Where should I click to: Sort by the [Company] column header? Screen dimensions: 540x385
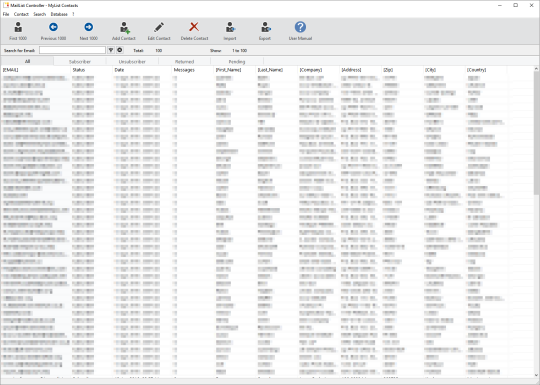(319, 70)
